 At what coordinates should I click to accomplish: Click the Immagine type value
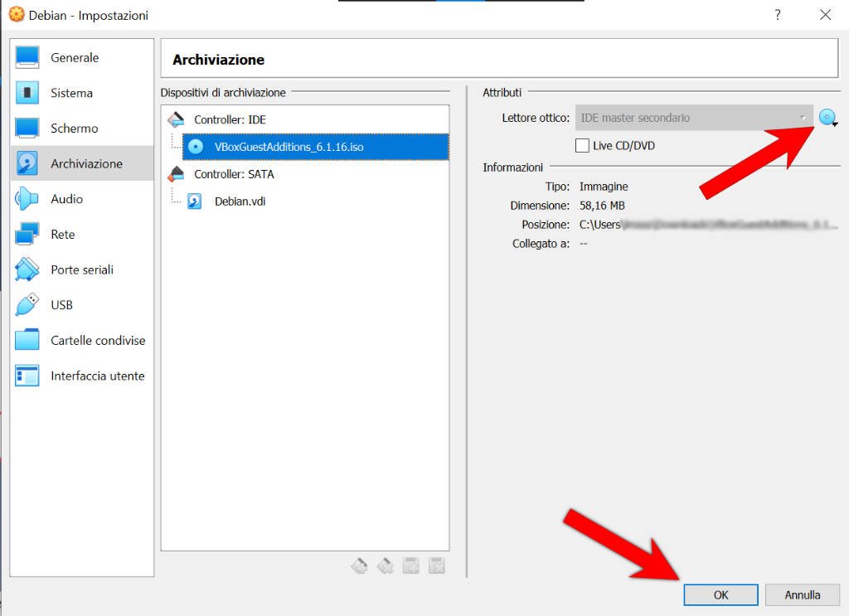pyautogui.click(x=604, y=187)
